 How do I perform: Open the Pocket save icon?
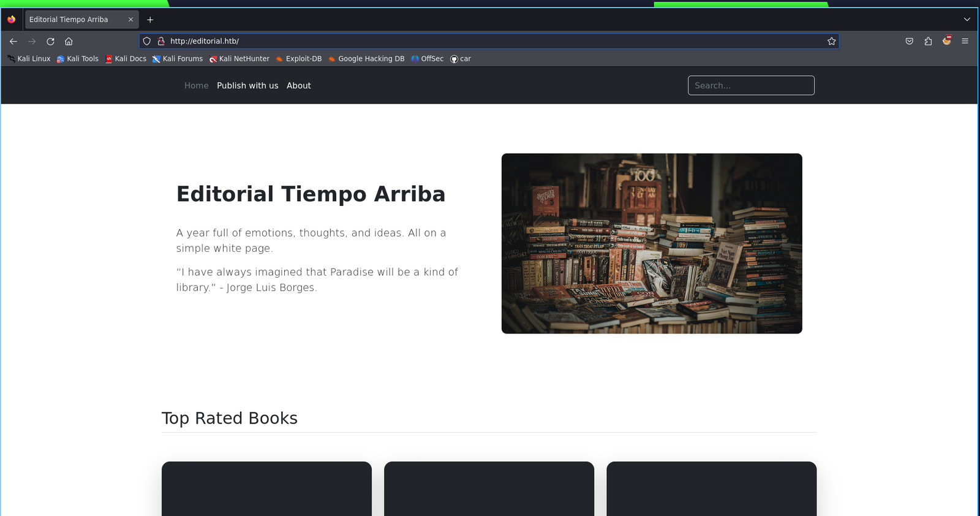[x=910, y=41]
